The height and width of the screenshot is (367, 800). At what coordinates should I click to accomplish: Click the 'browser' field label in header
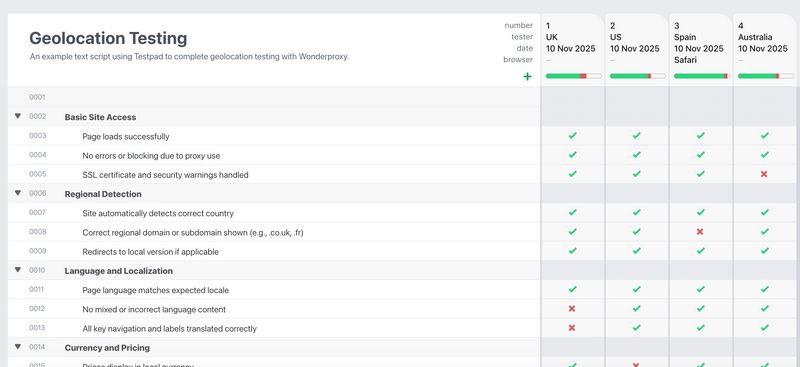[518, 59]
